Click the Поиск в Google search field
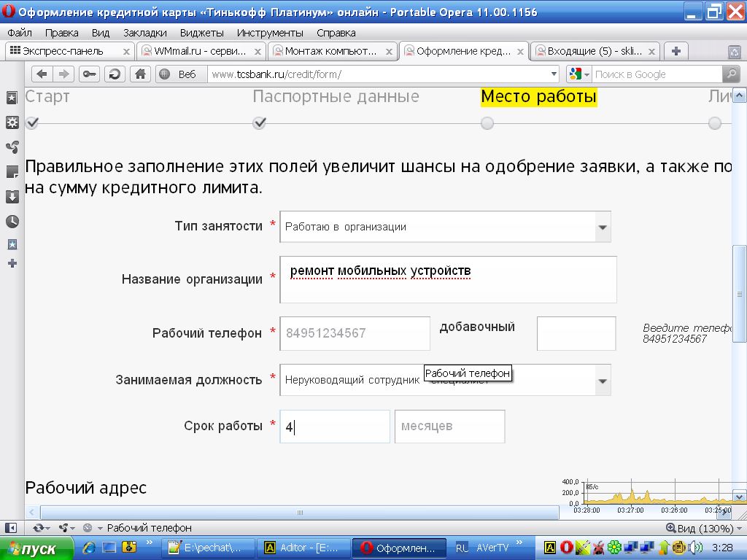The width and height of the screenshot is (747, 560). click(657, 74)
